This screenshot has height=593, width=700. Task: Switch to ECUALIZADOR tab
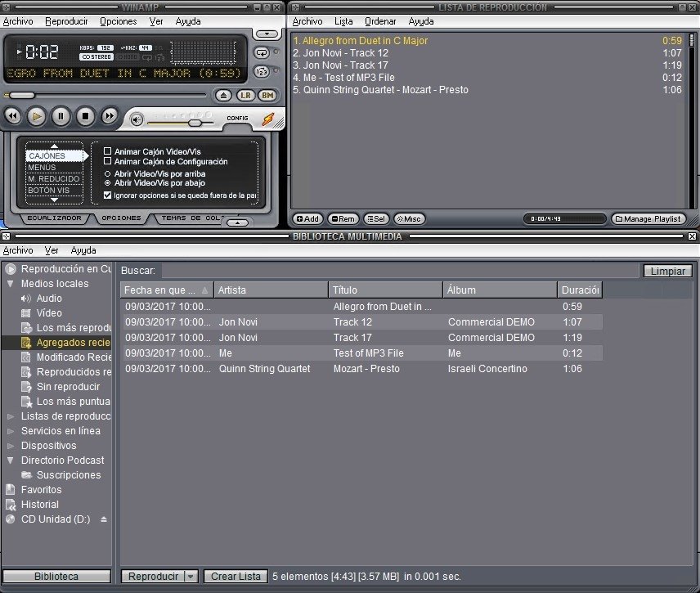click(x=55, y=218)
